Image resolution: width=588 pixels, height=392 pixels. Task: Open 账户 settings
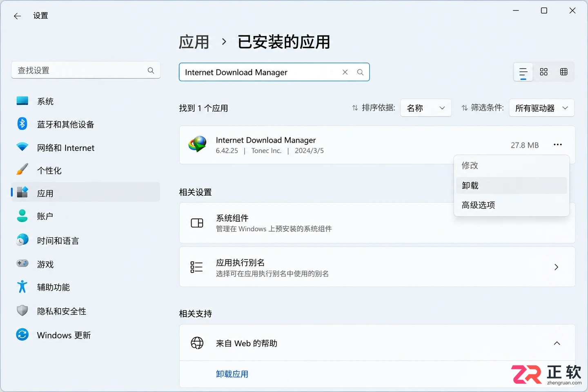(x=85, y=216)
